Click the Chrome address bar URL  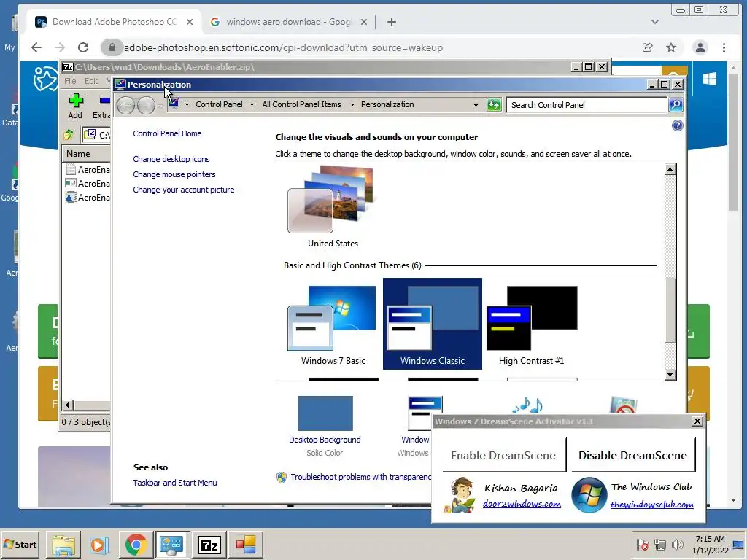point(283,47)
